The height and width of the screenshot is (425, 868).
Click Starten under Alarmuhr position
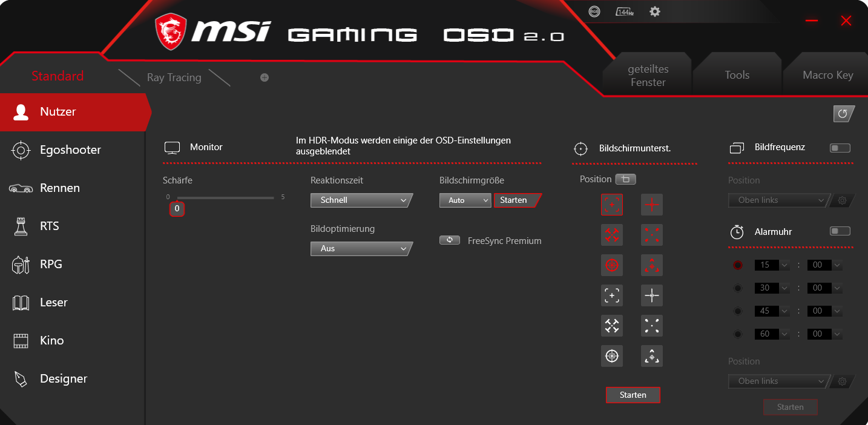[791, 407]
